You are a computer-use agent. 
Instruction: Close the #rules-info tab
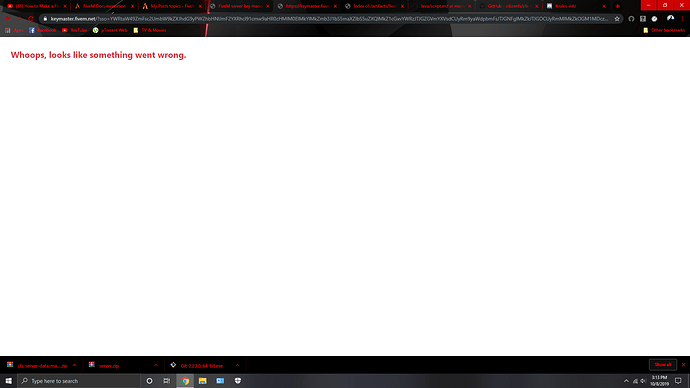tap(604, 6)
